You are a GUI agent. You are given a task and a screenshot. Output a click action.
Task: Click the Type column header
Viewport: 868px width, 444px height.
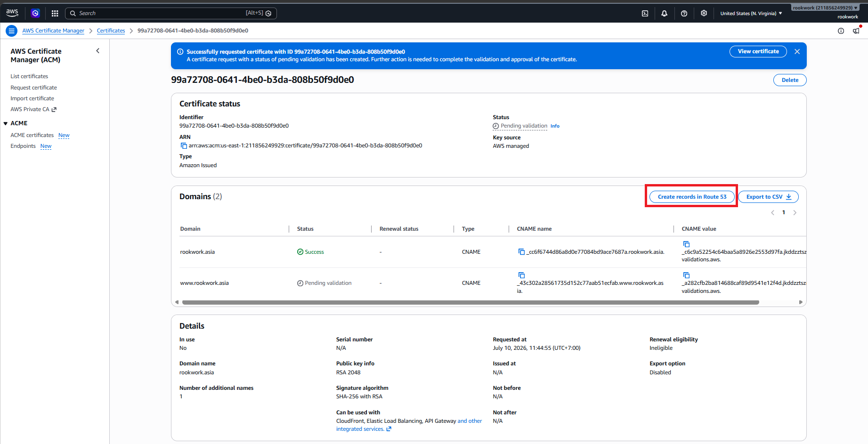pyautogui.click(x=468, y=229)
